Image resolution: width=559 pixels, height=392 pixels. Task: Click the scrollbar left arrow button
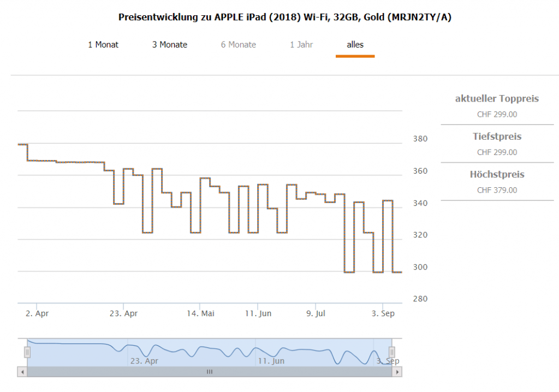pos(22,372)
